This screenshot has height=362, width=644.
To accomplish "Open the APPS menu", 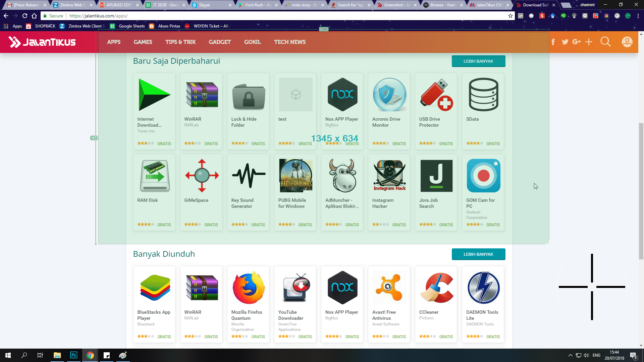I will point(114,42).
